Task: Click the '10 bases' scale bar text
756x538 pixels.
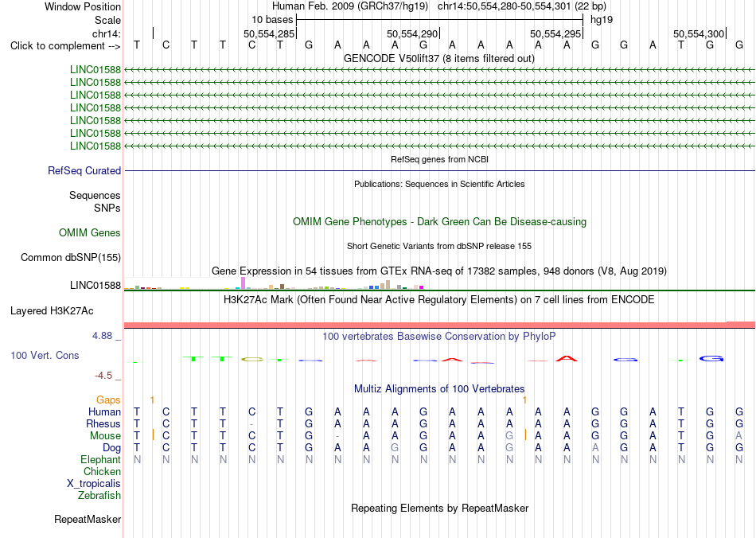Action: pos(272,20)
